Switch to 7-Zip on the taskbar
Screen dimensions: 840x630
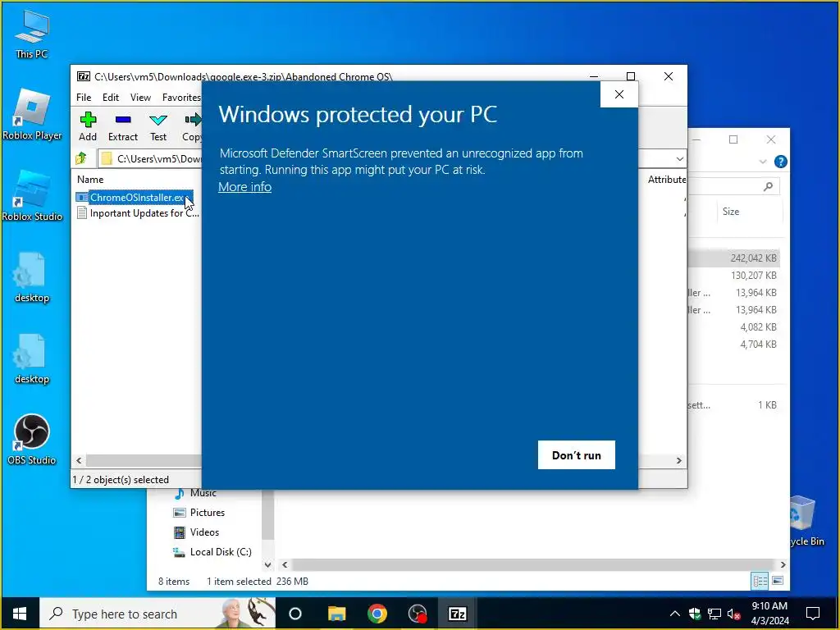[457, 614]
